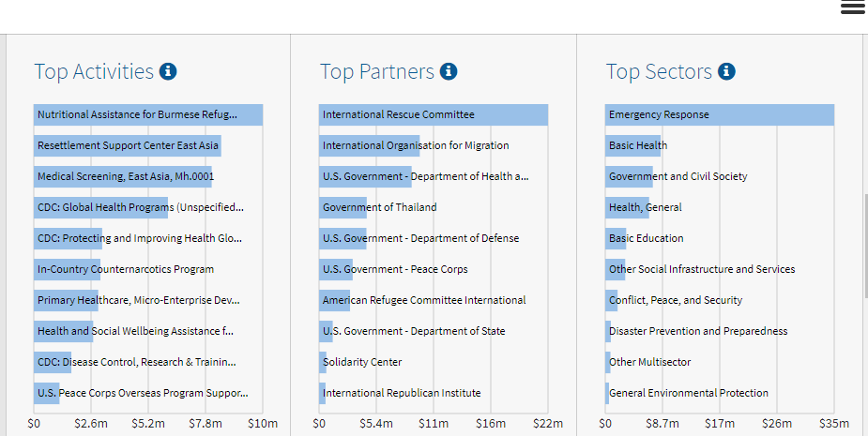This screenshot has height=436, width=868.
Task: Click info icon beside Top Sectors
Action: pos(726,71)
